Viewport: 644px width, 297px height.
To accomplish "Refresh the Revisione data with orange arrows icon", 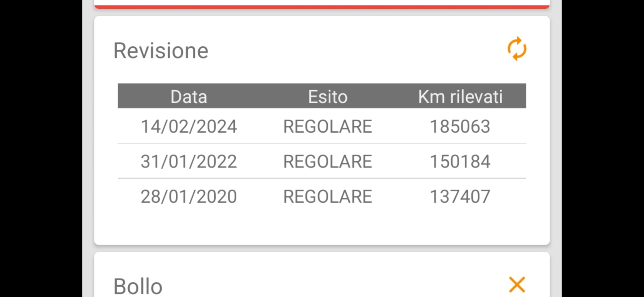I will pos(517,49).
